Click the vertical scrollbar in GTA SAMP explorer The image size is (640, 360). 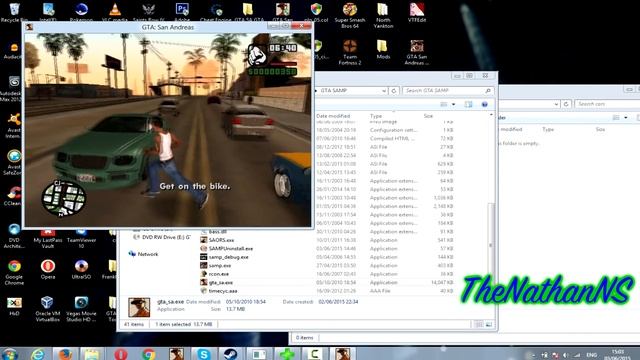click(491, 245)
